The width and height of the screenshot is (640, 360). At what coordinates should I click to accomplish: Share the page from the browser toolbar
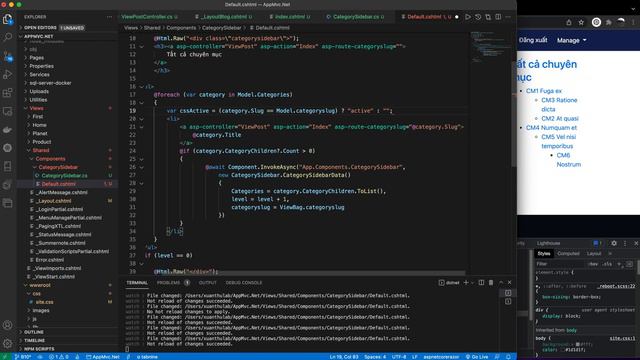click(569, 22)
